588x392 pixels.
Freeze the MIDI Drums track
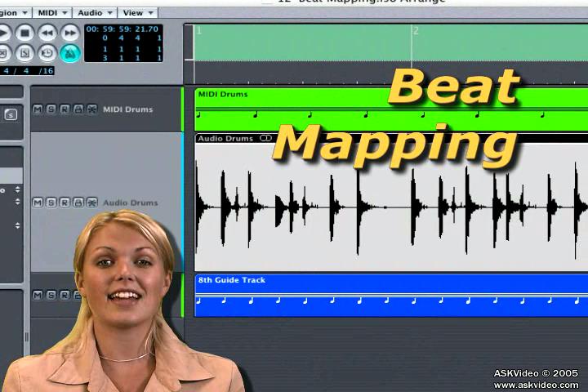click(91, 109)
